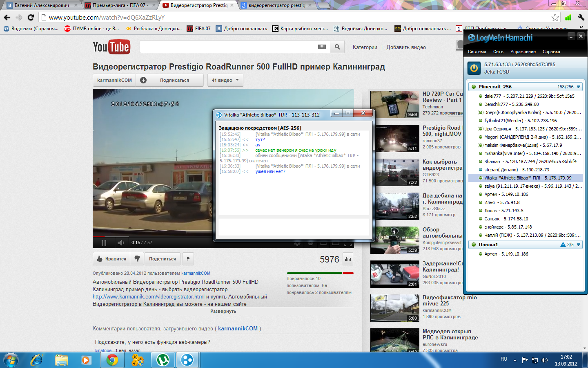This screenshot has height=368, width=588.
Task: Open the karmannikCOM channel button above video
Action: click(x=114, y=80)
